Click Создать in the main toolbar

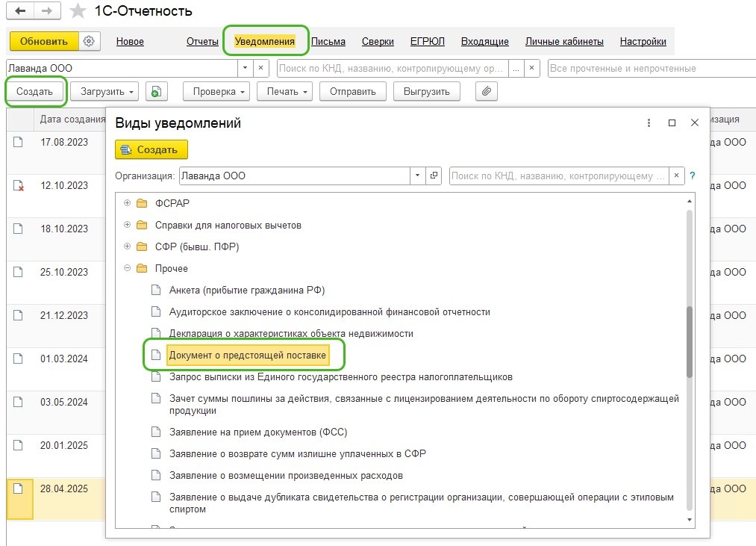[35, 91]
